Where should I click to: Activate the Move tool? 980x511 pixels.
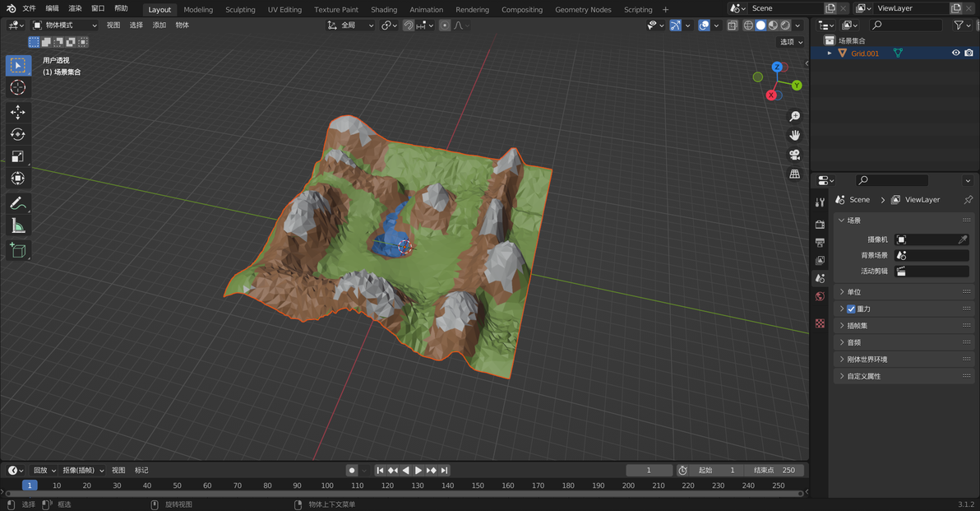click(x=17, y=112)
